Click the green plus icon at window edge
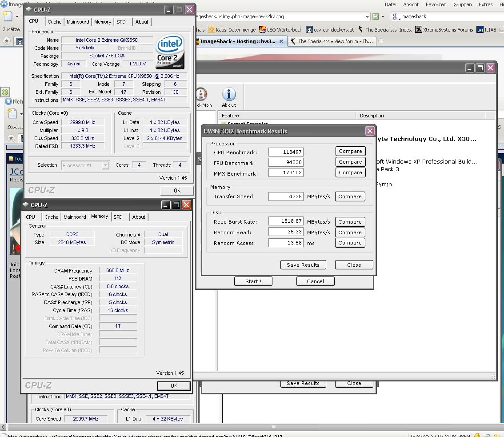This screenshot has height=437, width=504. tap(5, 92)
